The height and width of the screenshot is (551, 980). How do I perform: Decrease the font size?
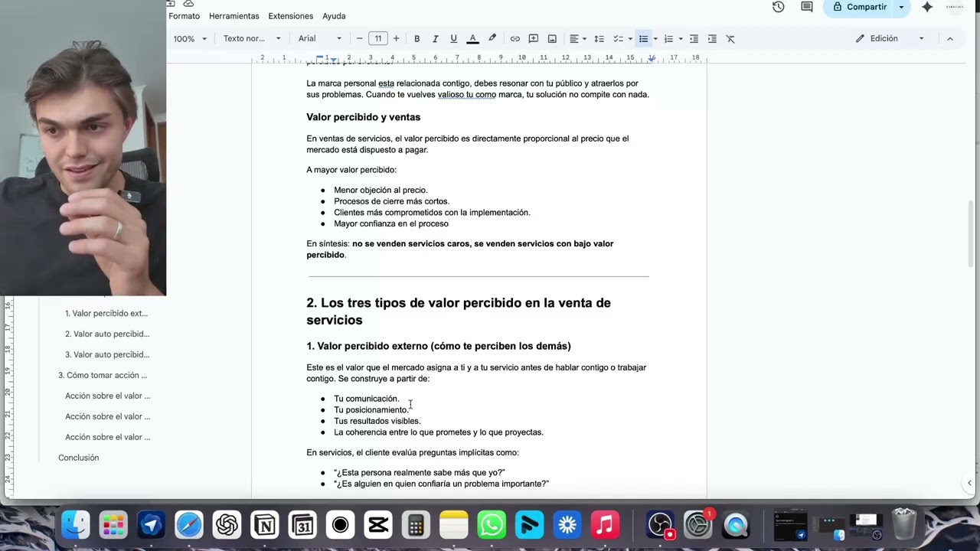point(359,39)
